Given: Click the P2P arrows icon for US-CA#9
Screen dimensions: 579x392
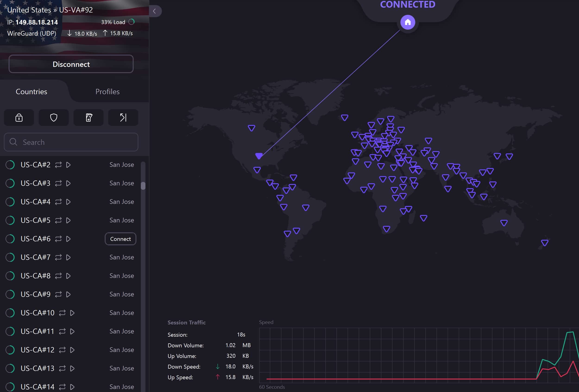Looking at the screenshot, I should pyautogui.click(x=58, y=294).
